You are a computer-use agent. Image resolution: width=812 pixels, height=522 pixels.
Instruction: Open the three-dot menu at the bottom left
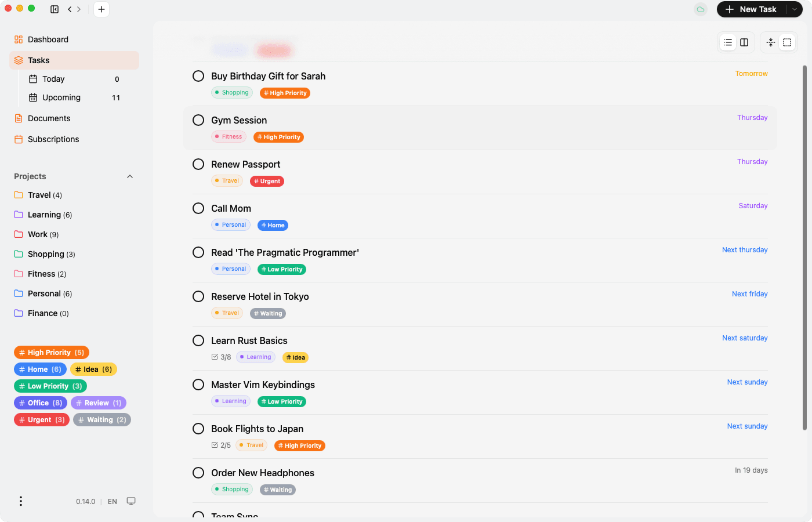tap(21, 501)
